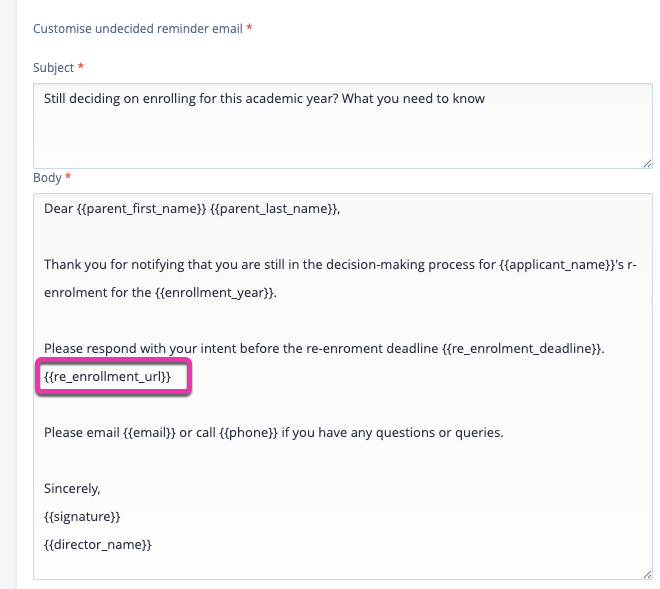Click the {{director_name}} placeholder line
This screenshot has height=589, width=660.
coord(98,545)
